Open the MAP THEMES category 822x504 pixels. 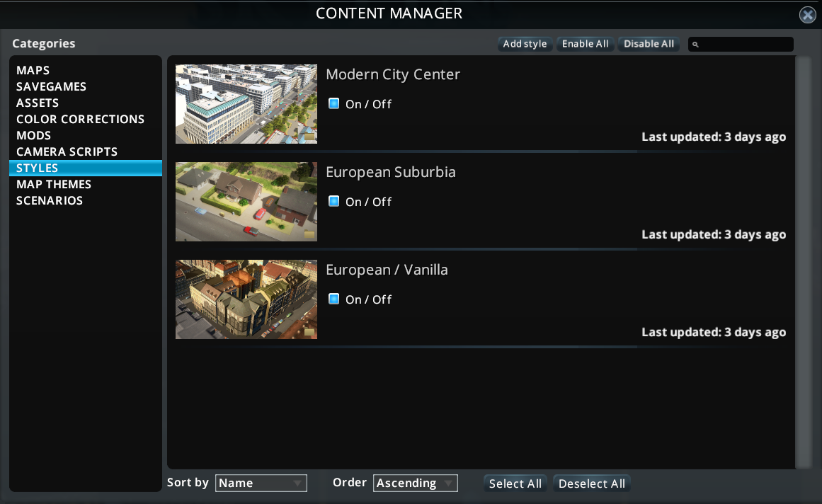tap(54, 184)
